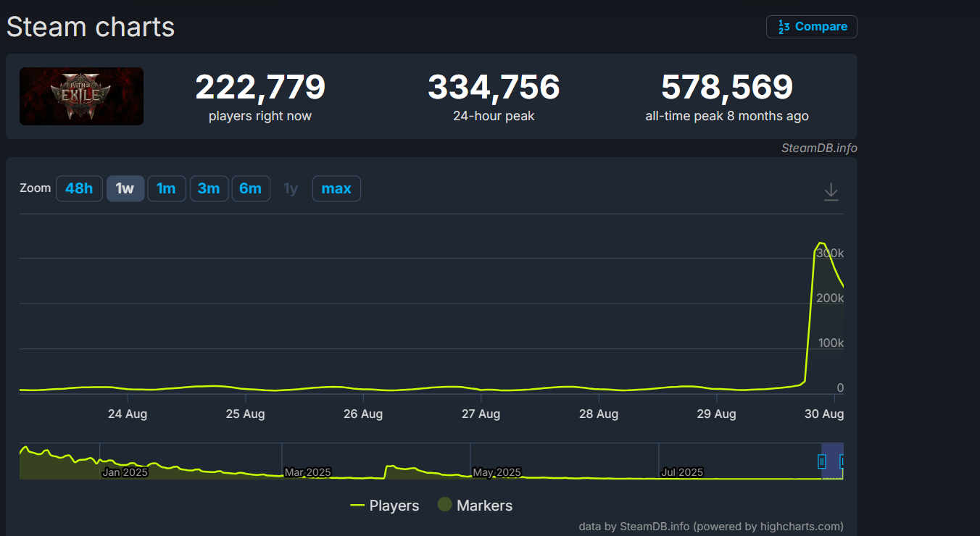Click the 25 Aug axis label

pyautogui.click(x=245, y=414)
